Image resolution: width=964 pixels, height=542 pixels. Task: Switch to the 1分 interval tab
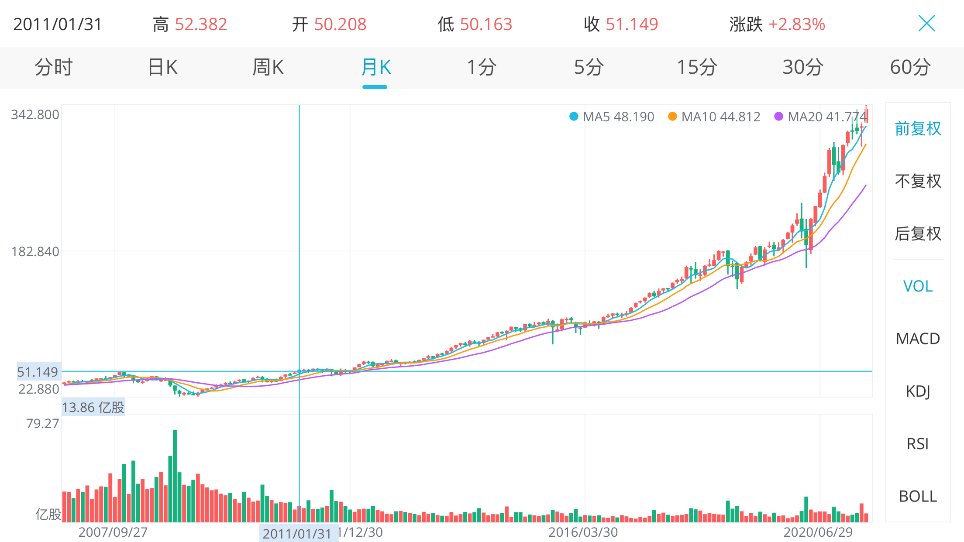pos(481,68)
